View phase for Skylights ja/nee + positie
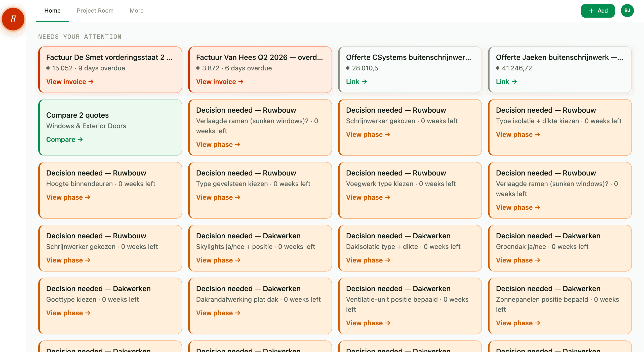This screenshot has height=352, width=644. pos(218,260)
